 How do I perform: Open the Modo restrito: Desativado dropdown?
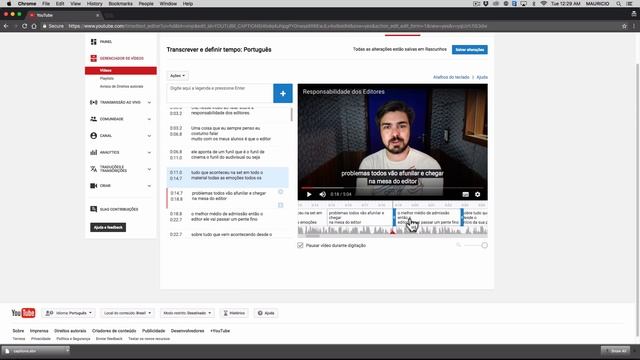(x=187, y=313)
